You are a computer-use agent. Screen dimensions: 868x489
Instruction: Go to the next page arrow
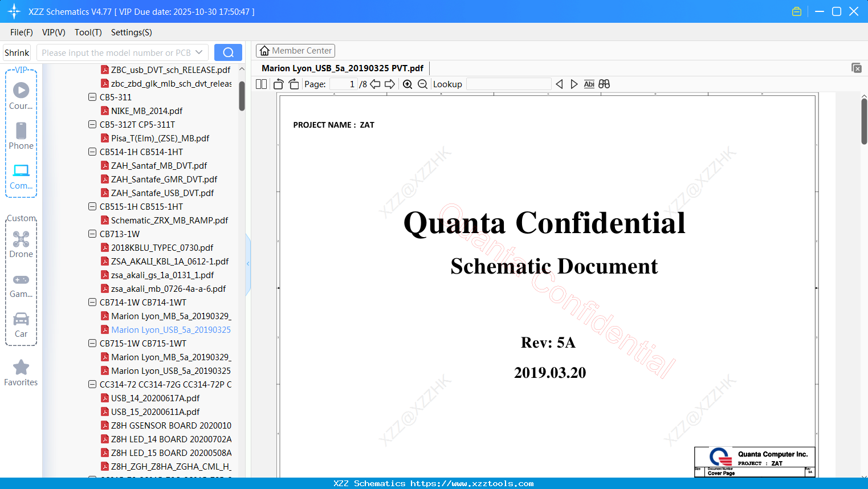click(390, 84)
